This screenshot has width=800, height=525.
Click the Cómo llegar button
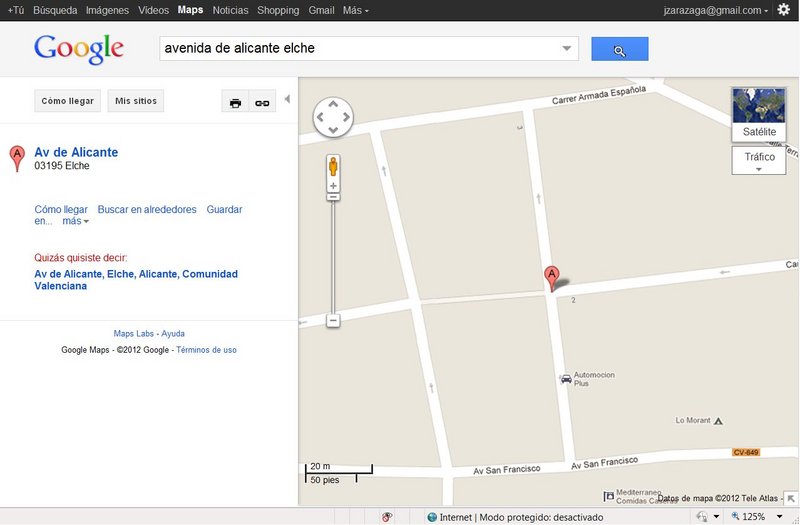pos(67,101)
